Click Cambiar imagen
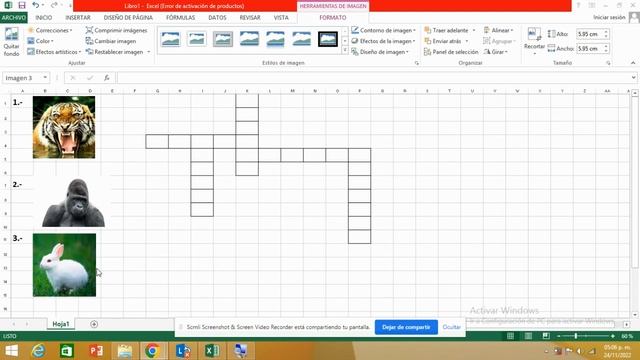 pos(111,41)
